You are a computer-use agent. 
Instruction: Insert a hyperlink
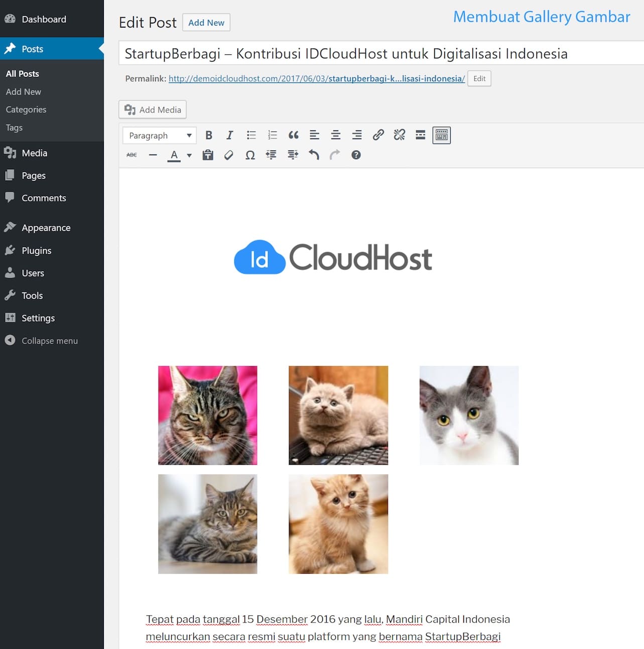(378, 135)
